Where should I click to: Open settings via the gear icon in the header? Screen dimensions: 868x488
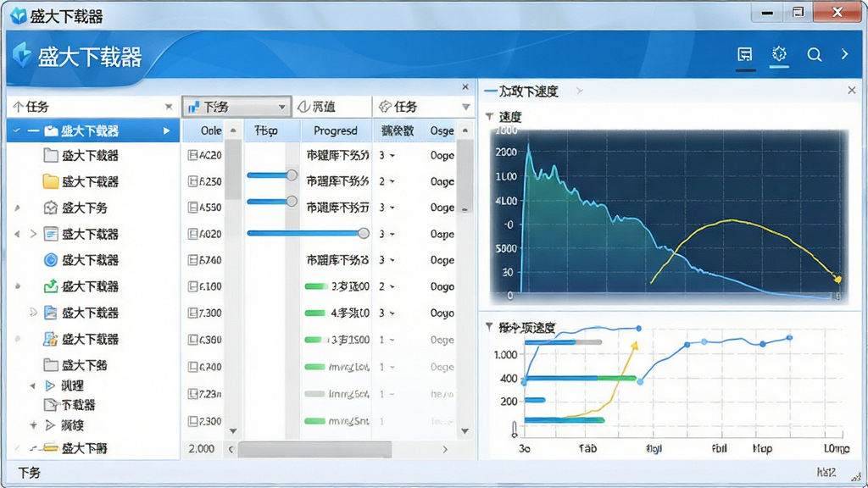[779, 53]
